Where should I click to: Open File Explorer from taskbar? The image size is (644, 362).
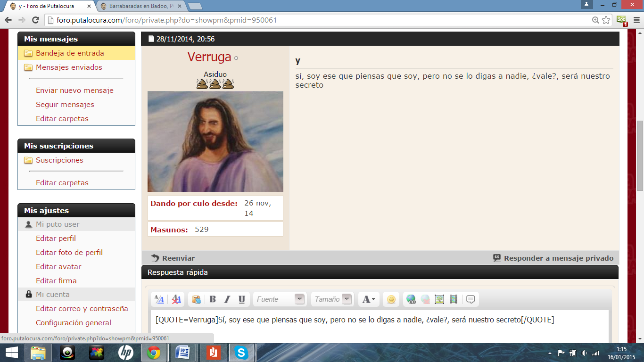[38, 353]
